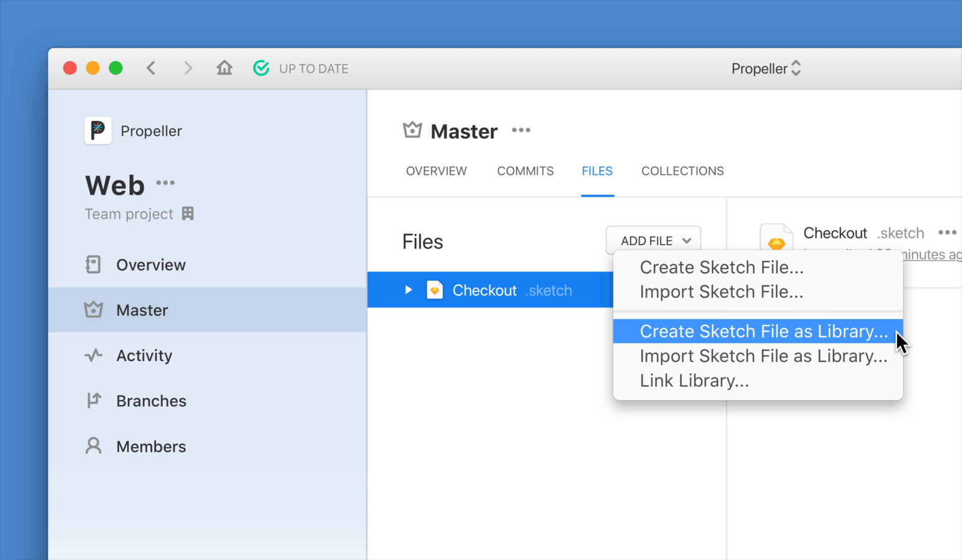The height and width of the screenshot is (560, 962).
Task: Select the Checkout .sketch file row
Action: (490, 290)
